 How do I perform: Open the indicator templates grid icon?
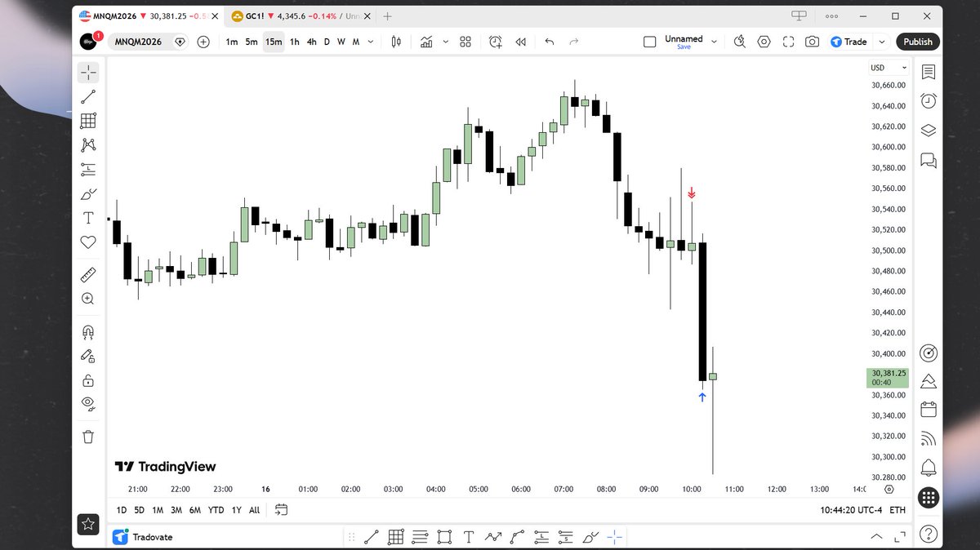(x=465, y=42)
